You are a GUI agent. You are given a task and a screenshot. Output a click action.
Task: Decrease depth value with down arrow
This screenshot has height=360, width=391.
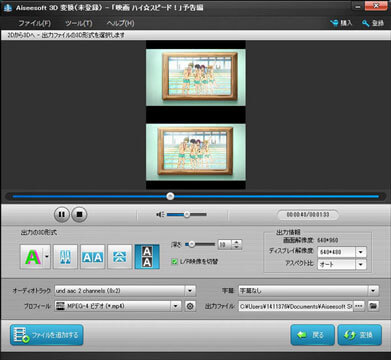[x=236, y=247]
